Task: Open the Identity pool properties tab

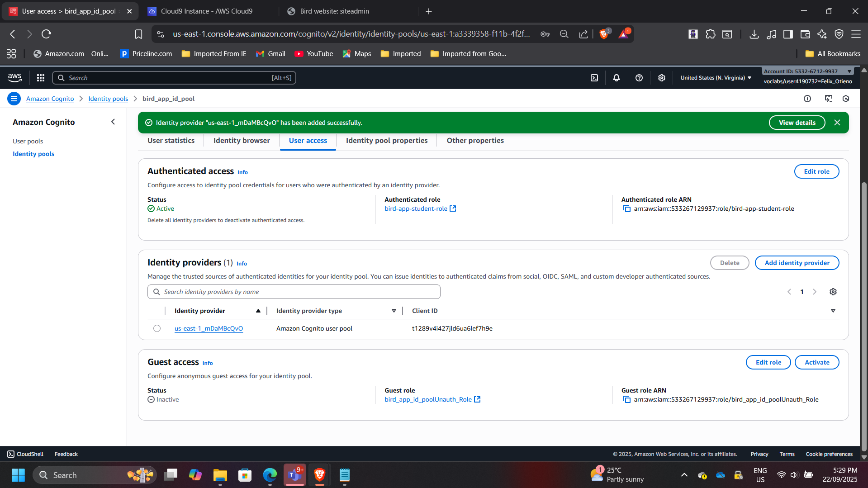Action: pyautogui.click(x=386, y=141)
